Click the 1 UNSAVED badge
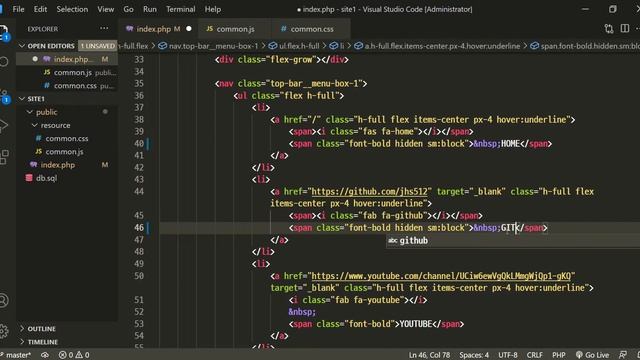The height and width of the screenshot is (360, 640). 98,46
